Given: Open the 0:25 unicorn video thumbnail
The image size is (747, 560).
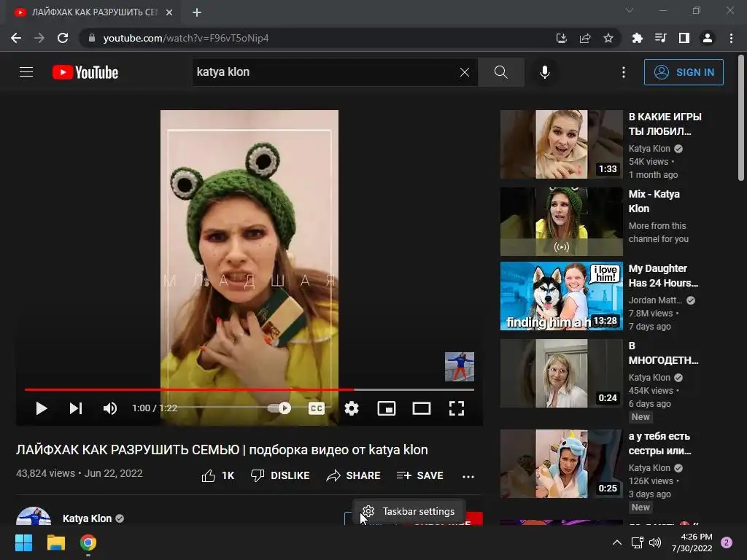Looking at the screenshot, I should (561, 464).
